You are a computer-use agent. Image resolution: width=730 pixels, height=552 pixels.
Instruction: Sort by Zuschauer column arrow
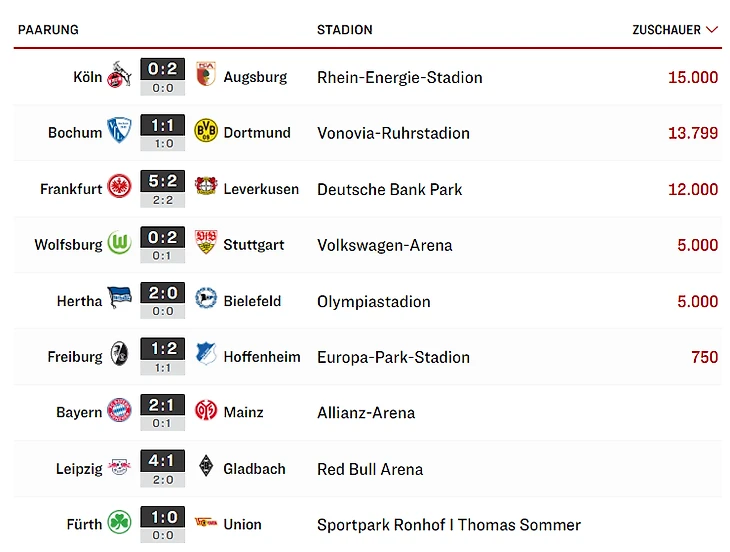pyautogui.click(x=712, y=30)
